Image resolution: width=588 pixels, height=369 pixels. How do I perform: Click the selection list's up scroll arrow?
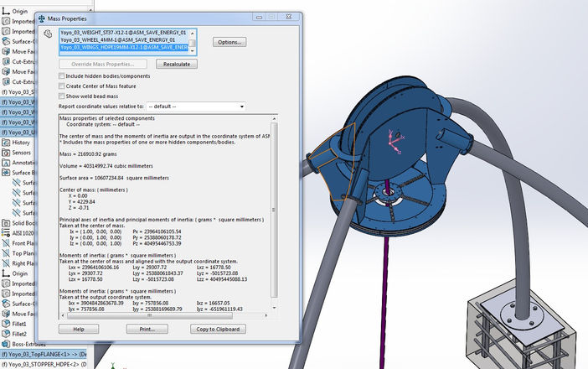193,33
